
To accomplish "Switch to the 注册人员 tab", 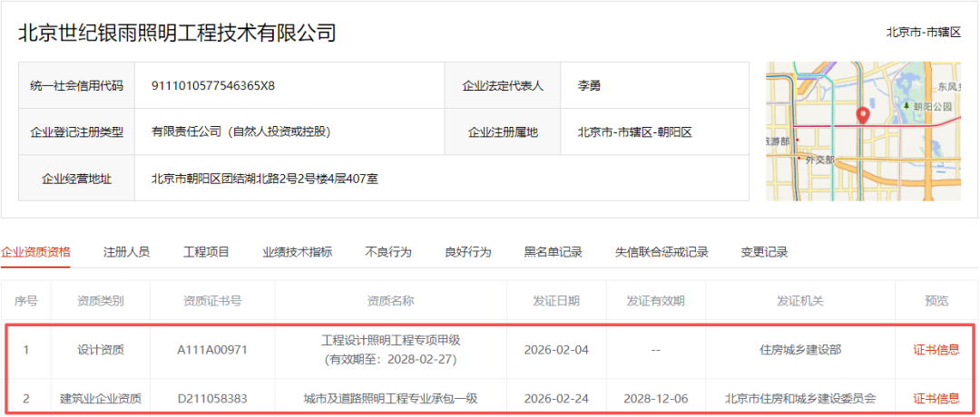I will tap(126, 252).
